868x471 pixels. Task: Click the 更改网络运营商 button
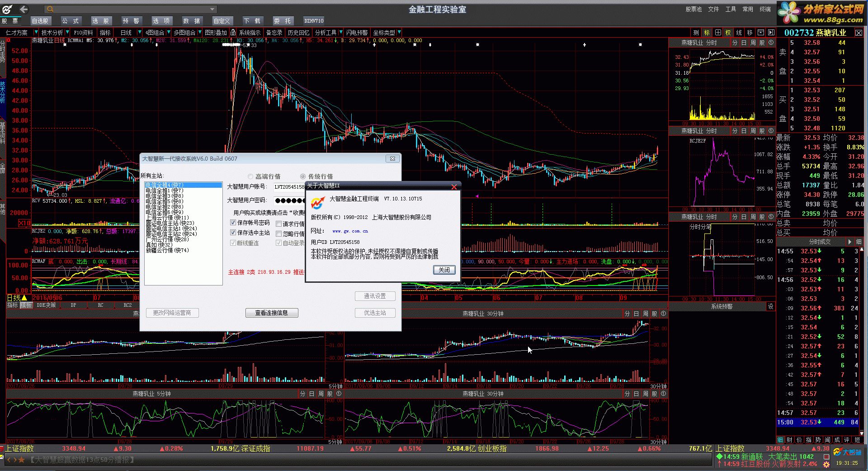(172, 313)
